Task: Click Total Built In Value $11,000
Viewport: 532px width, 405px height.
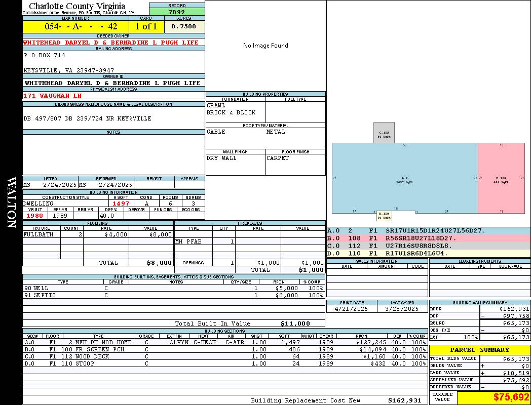Action: tap(295, 323)
